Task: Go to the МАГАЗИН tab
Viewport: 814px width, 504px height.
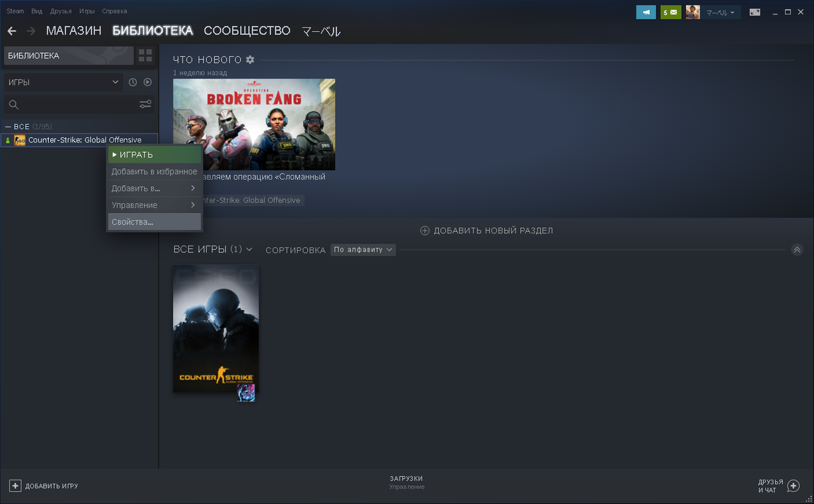Action: [74, 31]
